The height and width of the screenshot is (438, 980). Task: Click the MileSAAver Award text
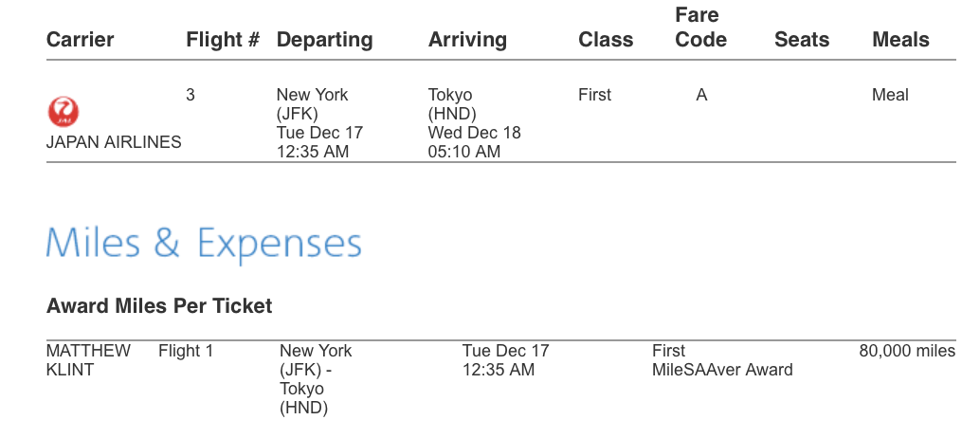coord(716,370)
